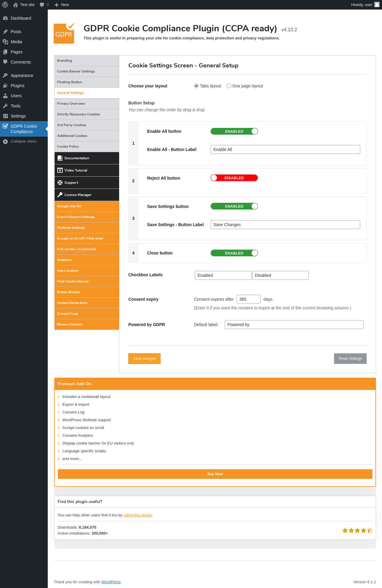Viewport: 382px width, 588px height.
Task: Click the Powered by default label field
Action: pyautogui.click(x=294, y=325)
